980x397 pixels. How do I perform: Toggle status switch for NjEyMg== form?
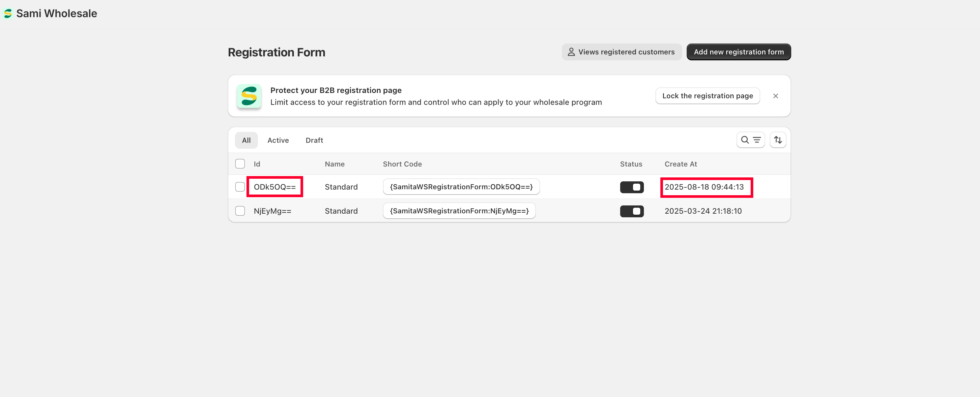click(x=631, y=211)
